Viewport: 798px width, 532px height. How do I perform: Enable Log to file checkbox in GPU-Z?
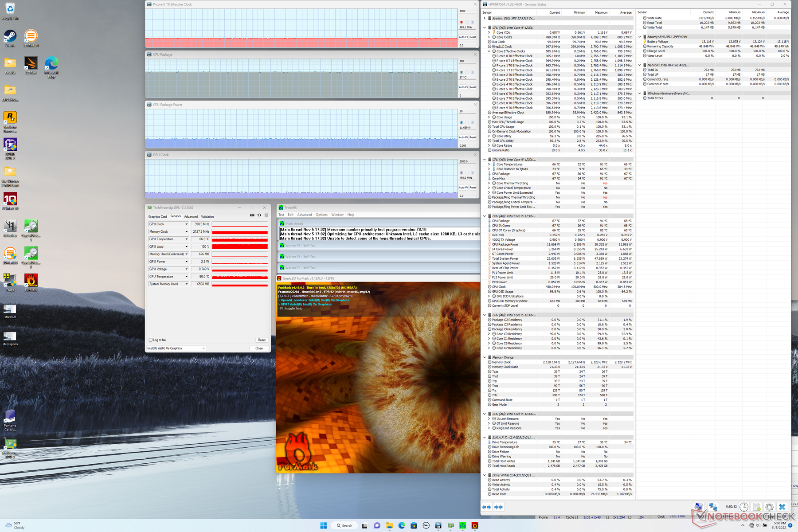click(150, 340)
